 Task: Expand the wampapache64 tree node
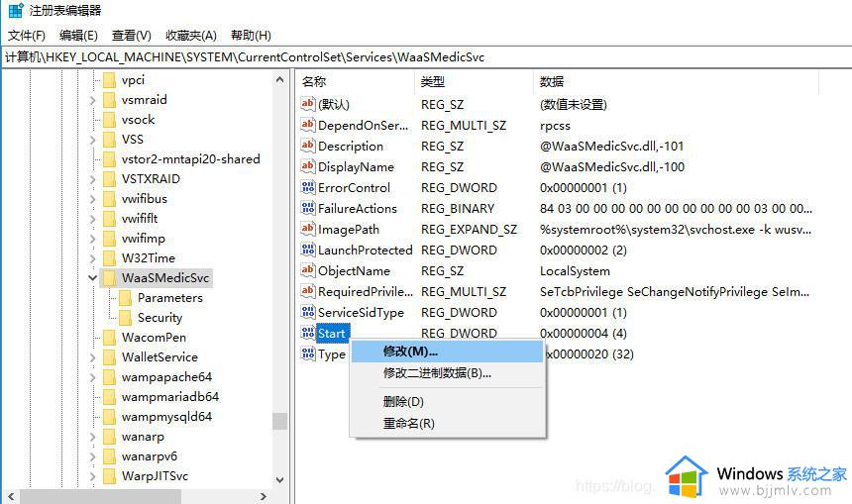[92, 377]
